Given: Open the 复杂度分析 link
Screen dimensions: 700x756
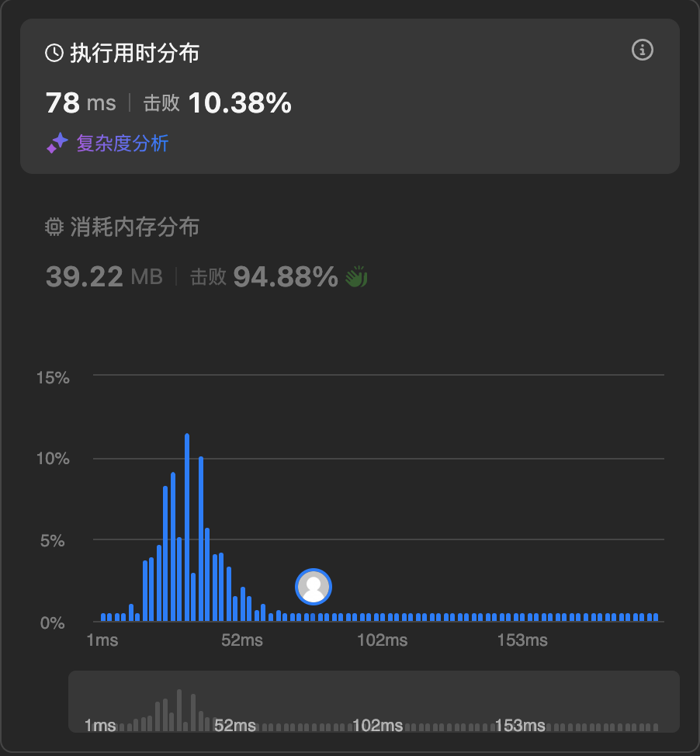Looking at the screenshot, I should coord(123,143).
